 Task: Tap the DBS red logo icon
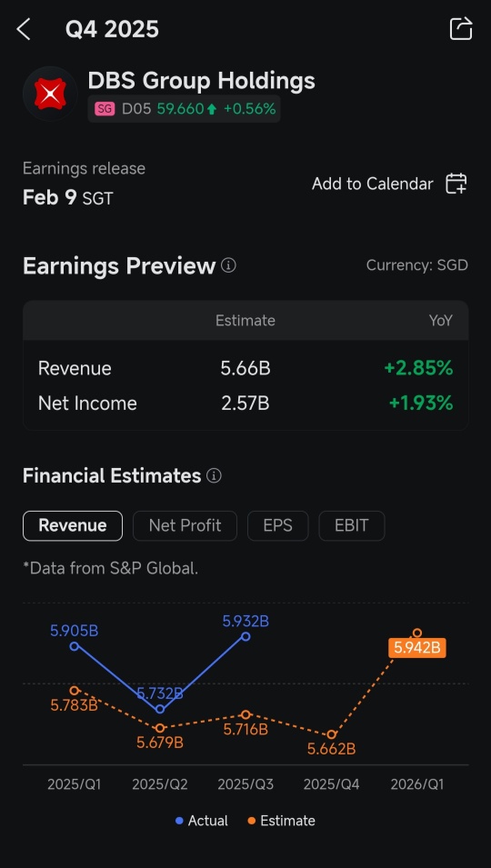coord(50,94)
